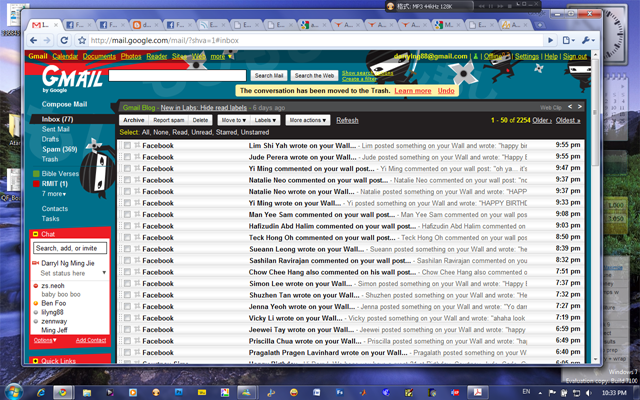Open the Trash folder

pos(50,159)
